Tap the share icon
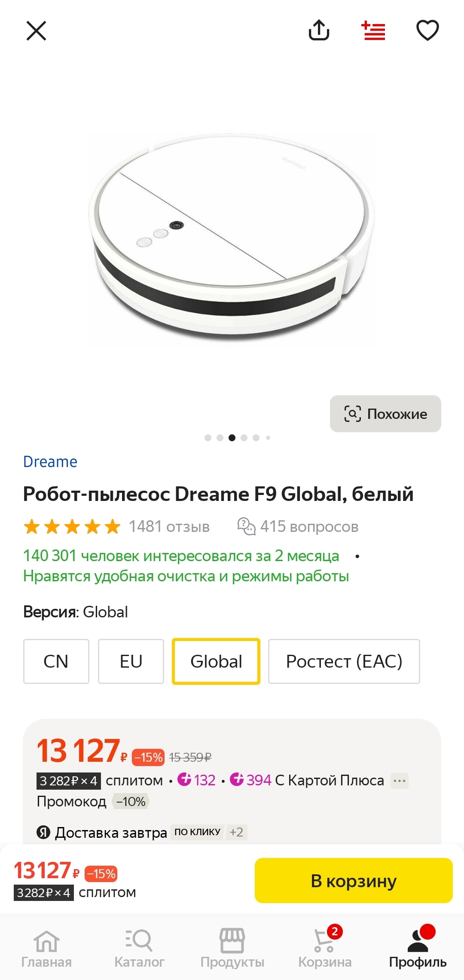The image size is (464, 980). 319,30
